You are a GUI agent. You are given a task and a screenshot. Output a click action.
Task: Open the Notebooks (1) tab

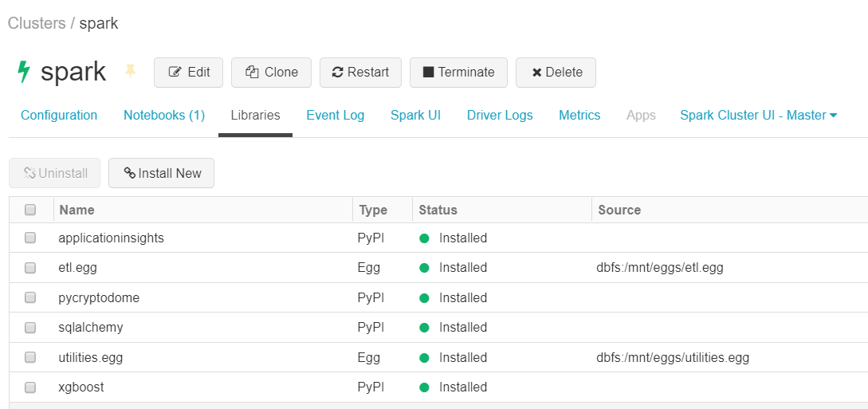tap(163, 115)
